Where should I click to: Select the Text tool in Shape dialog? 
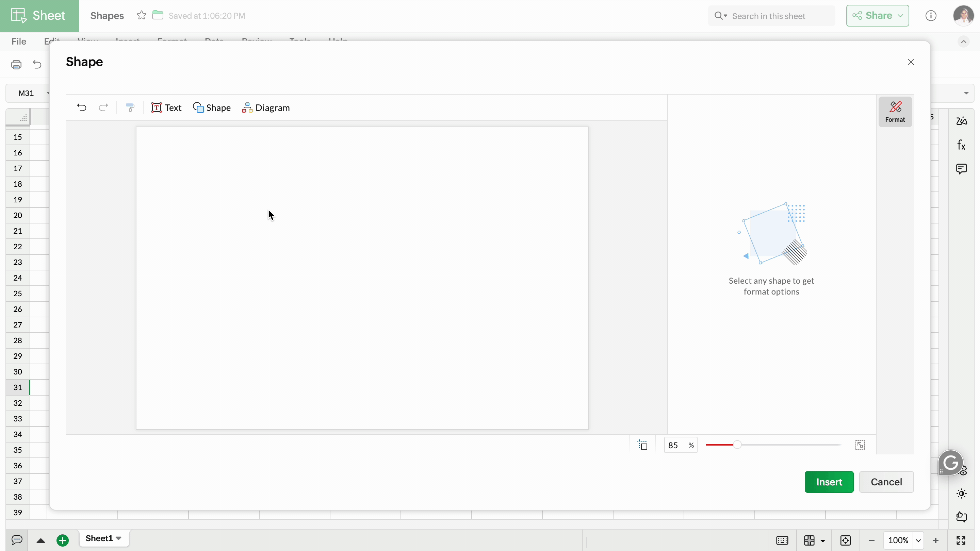[166, 107]
